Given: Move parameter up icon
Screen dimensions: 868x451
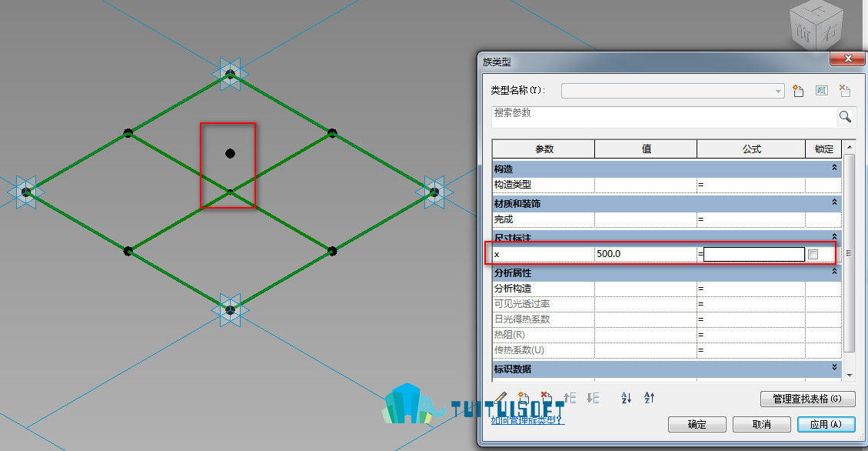Looking at the screenshot, I should click(570, 397).
